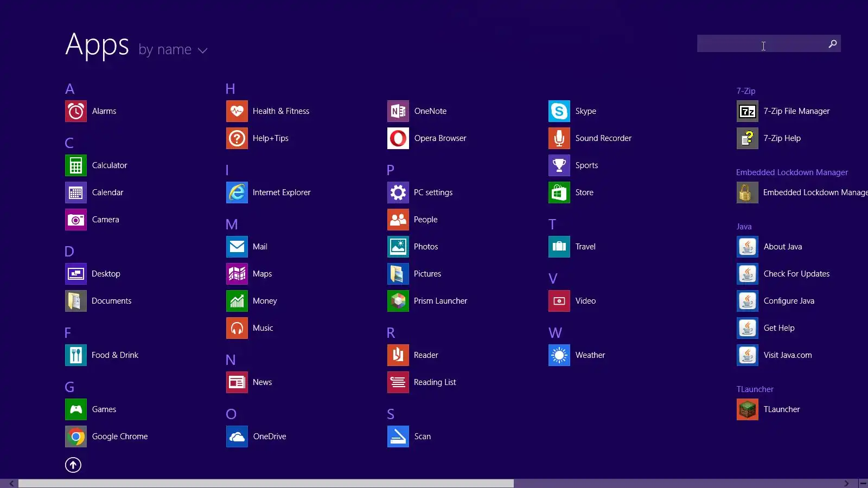Click the 'Visit Java.com' label
Screen dimensions: 868x488
(x=788, y=355)
